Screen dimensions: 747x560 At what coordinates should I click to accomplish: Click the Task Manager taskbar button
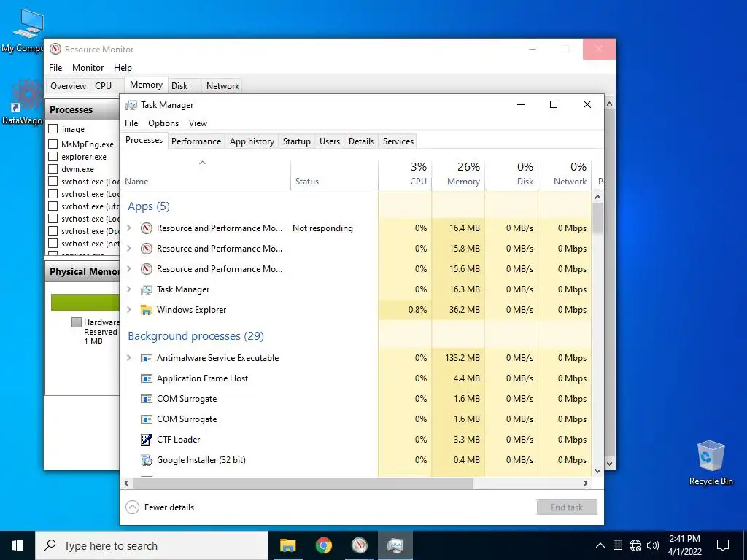pos(395,545)
